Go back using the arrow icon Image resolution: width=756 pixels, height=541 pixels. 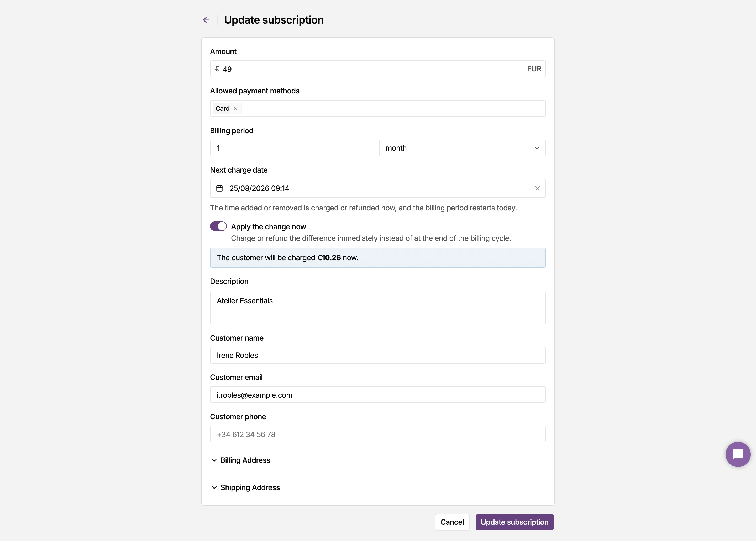tap(206, 20)
